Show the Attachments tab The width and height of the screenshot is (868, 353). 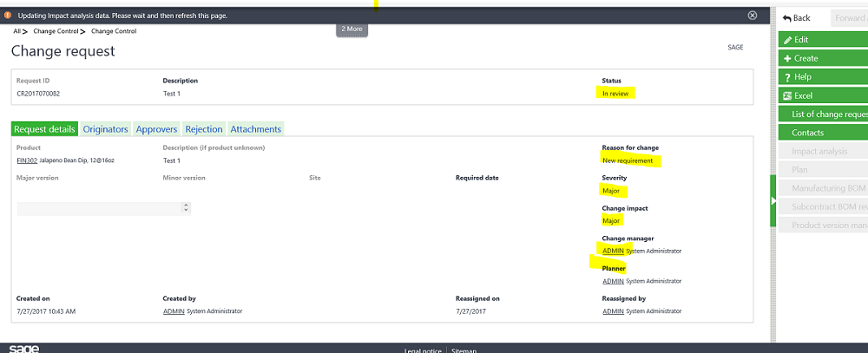point(255,129)
